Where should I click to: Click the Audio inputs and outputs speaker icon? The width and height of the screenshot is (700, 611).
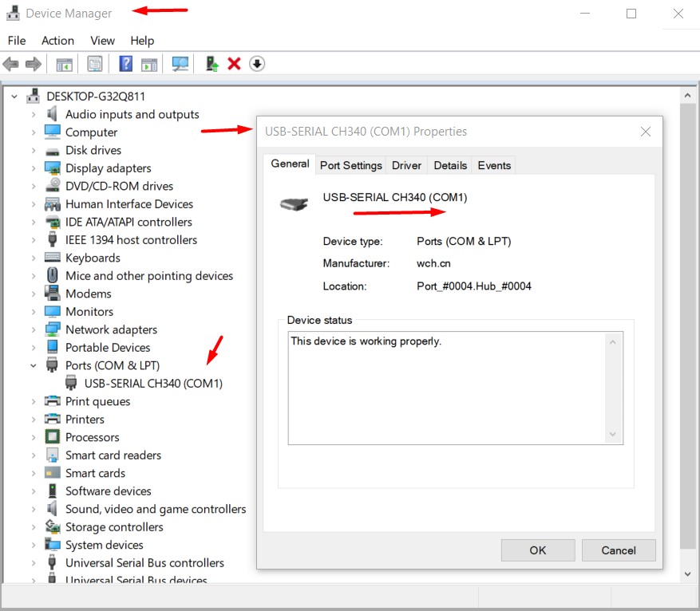click(x=52, y=114)
